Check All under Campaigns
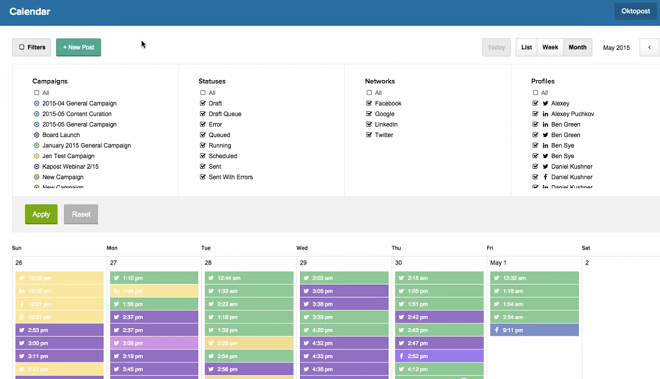 37,93
